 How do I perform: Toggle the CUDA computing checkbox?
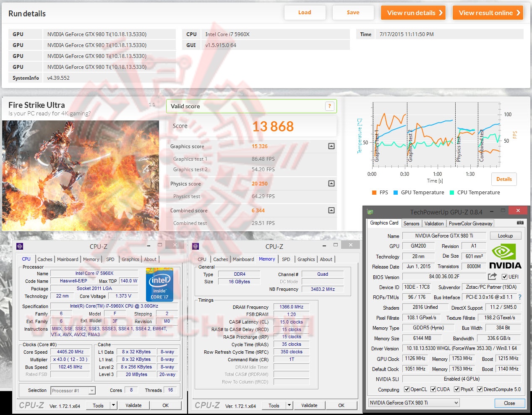pyautogui.click(x=433, y=389)
